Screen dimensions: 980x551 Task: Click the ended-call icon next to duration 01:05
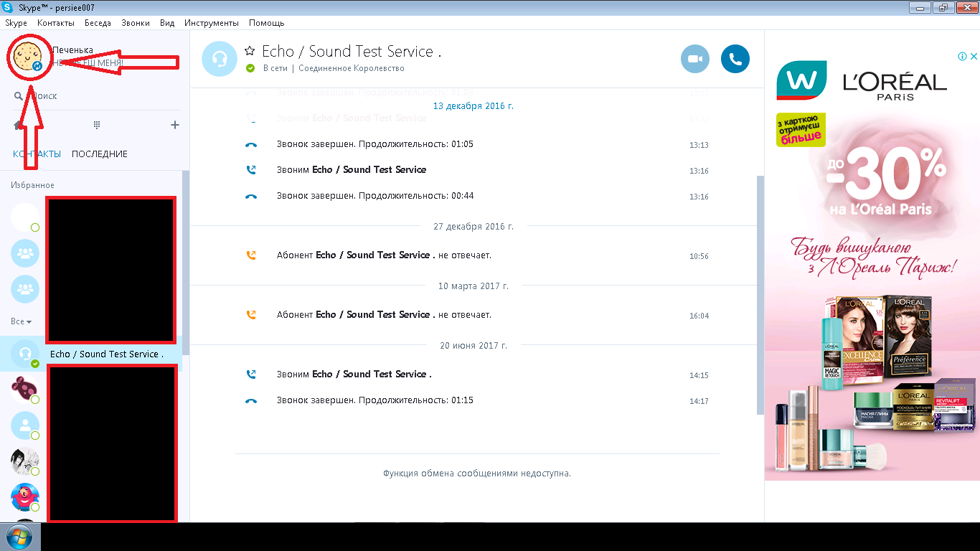[x=251, y=144]
